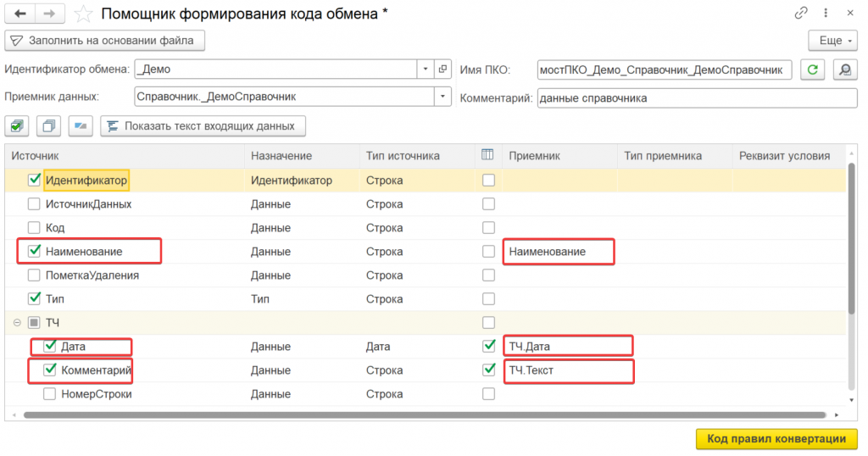
Task: Add form to favorites with star icon
Action: point(83,14)
